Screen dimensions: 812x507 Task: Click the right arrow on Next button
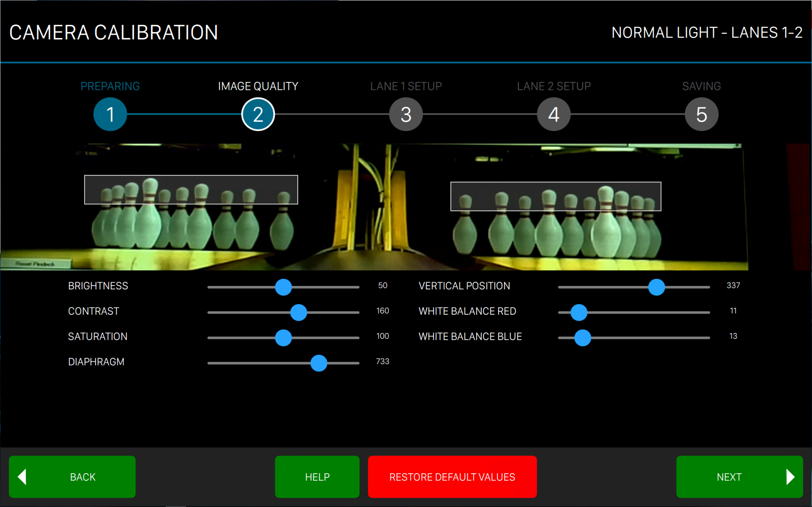790,477
